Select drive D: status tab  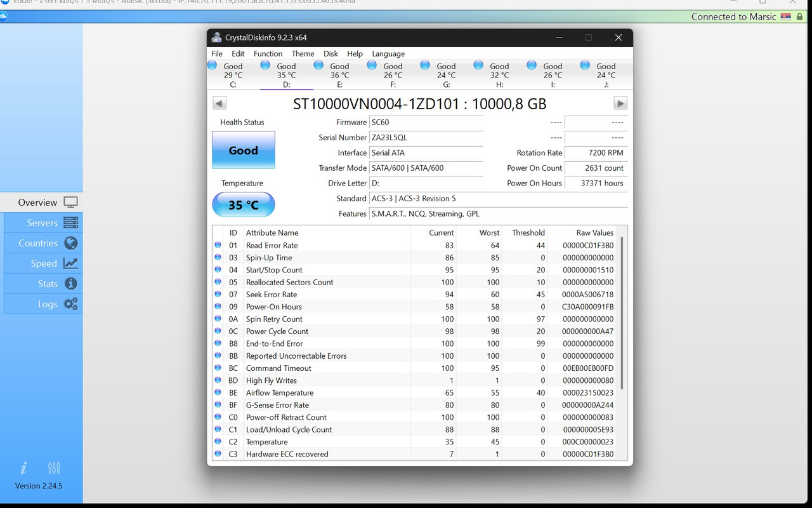coord(287,75)
